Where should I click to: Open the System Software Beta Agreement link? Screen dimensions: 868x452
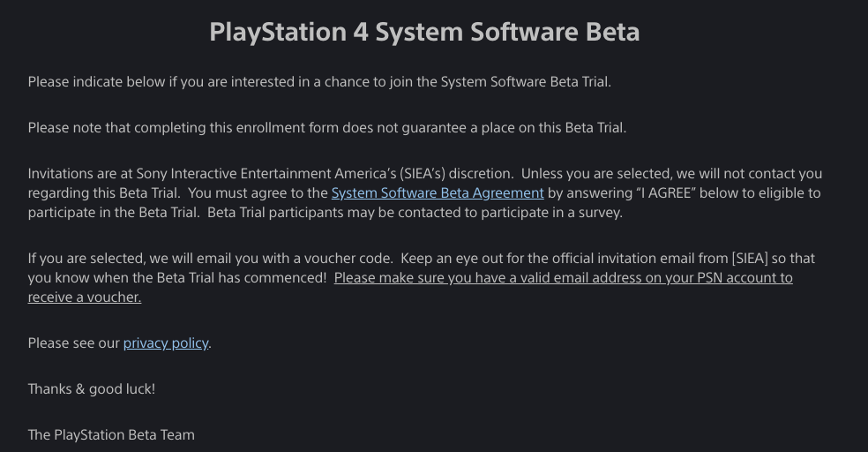(438, 193)
